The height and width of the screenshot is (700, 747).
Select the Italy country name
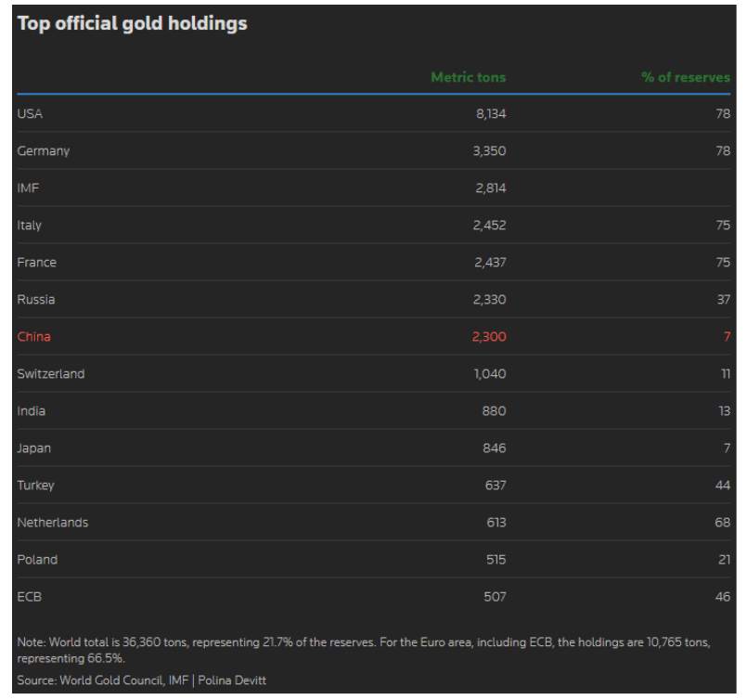[x=29, y=226]
